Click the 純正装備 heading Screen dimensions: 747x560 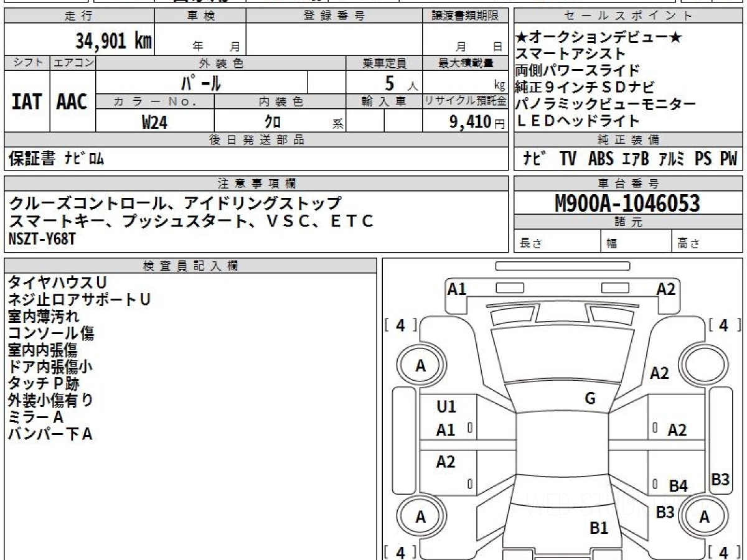(627, 140)
